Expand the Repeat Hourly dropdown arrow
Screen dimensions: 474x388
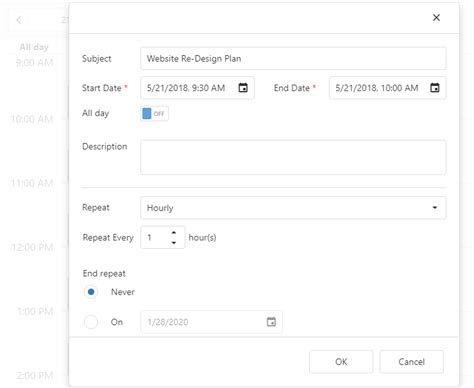pos(435,208)
